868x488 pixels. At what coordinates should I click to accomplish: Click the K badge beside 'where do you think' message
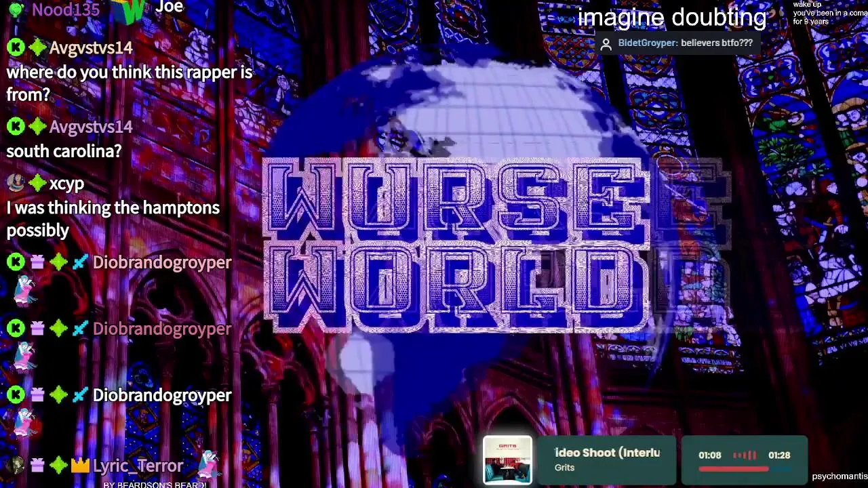[16, 47]
